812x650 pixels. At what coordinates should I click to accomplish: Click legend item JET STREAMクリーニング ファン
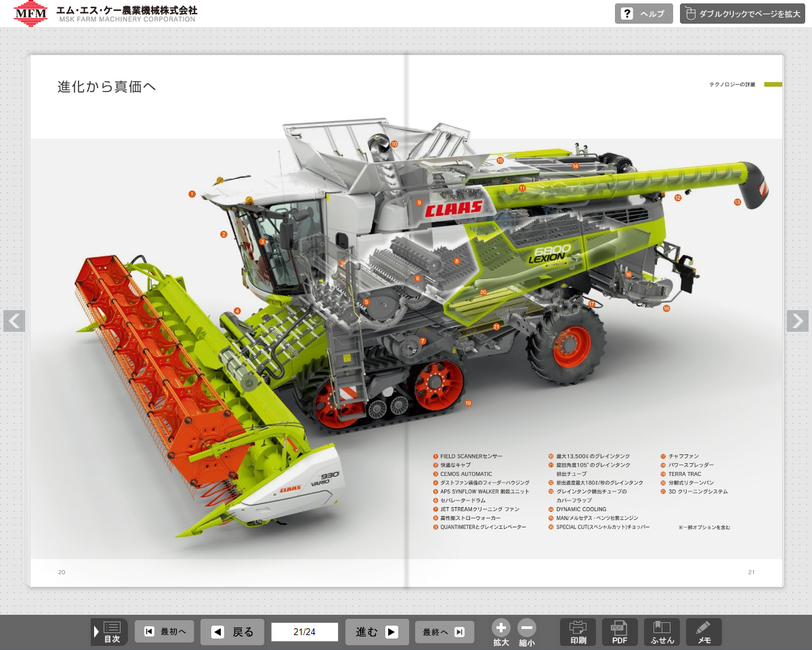click(x=476, y=509)
